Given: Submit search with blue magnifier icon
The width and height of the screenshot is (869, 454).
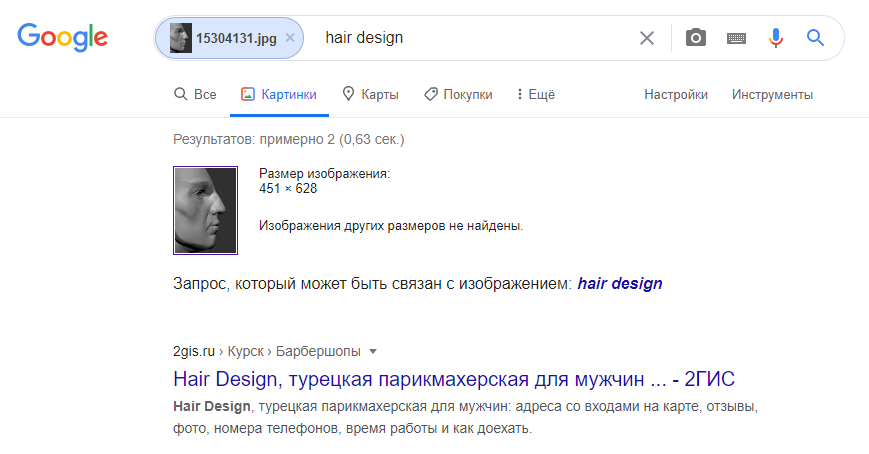Looking at the screenshot, I should click(815, 38).
